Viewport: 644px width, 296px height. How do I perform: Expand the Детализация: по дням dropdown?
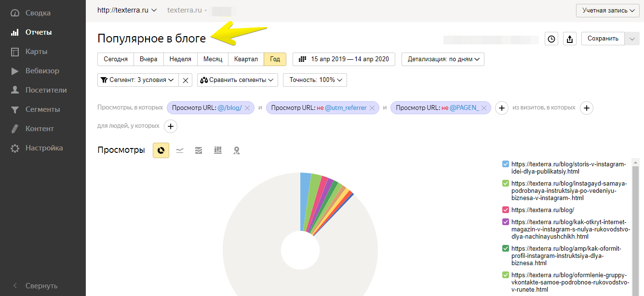tap(443, 59)
